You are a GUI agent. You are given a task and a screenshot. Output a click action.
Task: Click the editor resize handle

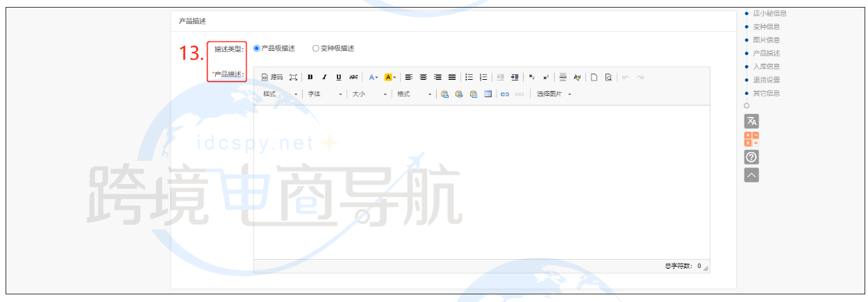point(706,269)
